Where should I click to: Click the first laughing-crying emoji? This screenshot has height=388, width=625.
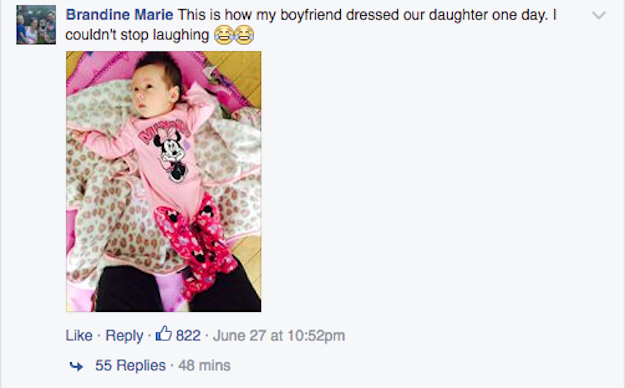pyautogui.click(x=224, y=35)
